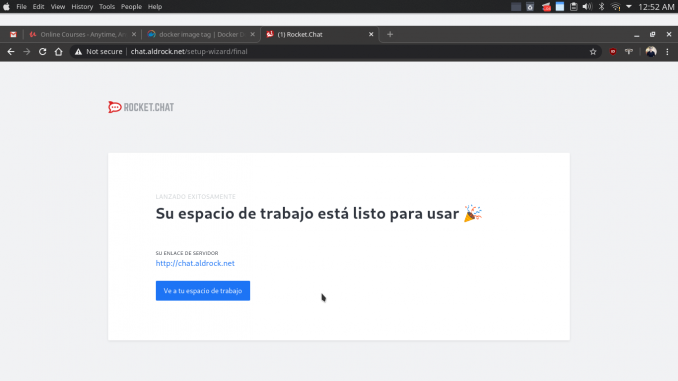The height and width of the screenshot is (381, 678).
Task: Go to the browser home page
Action: [x=58, y=51]
